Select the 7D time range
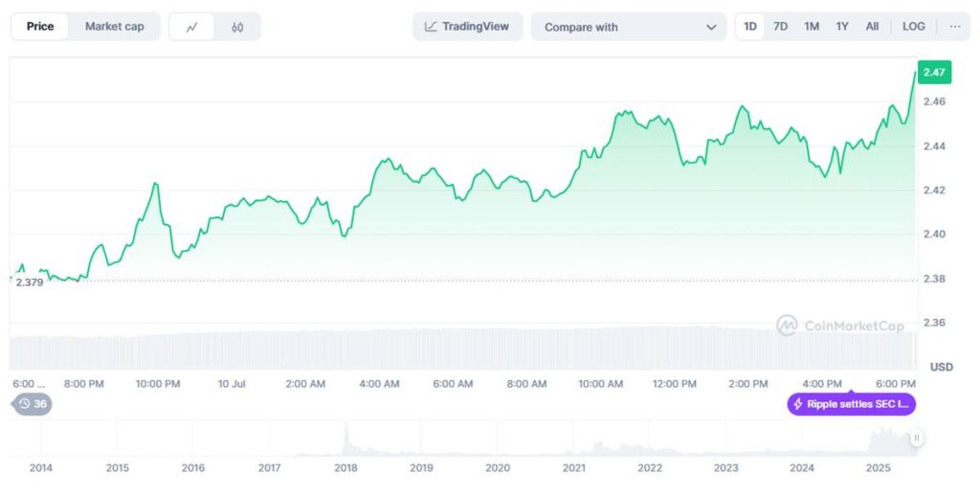The height and width of the screenshot is (497, 980). [x=781, y=26]
